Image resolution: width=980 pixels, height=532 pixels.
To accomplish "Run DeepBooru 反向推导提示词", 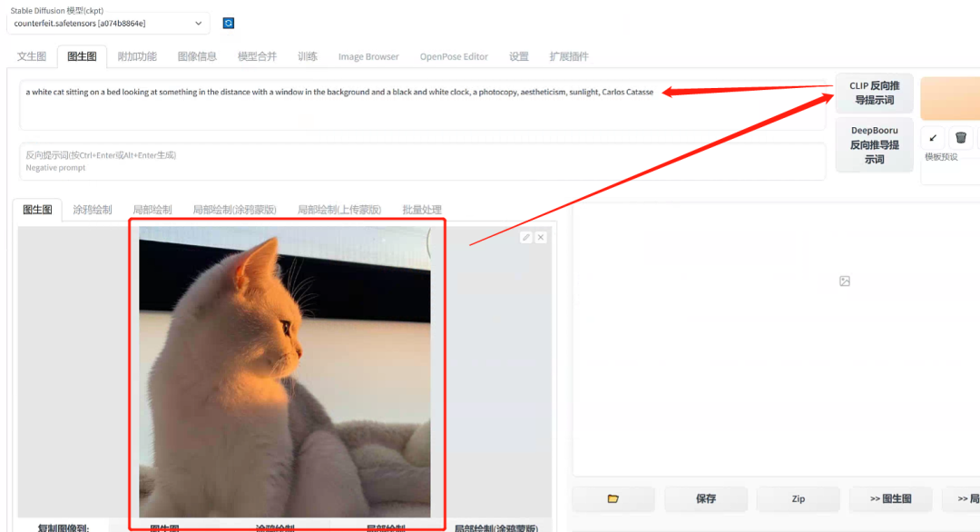I will click(x=874, y=144).
